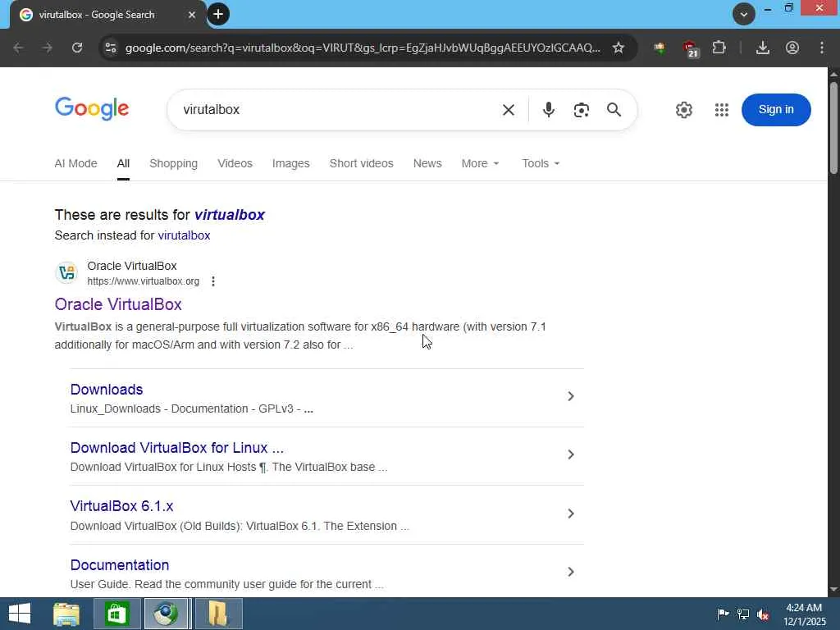Click the browser back arrow
Screen dimensions: 840x630
(18, 48)
